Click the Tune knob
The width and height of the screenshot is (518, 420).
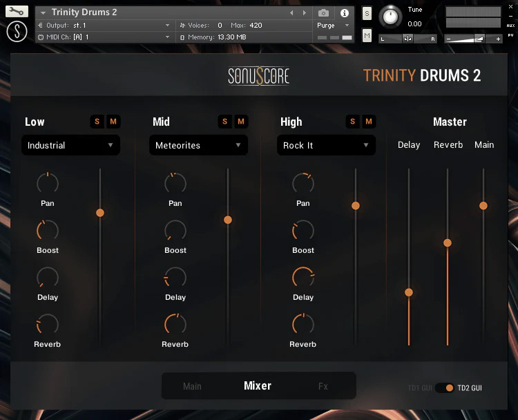[x=391, y=17]
